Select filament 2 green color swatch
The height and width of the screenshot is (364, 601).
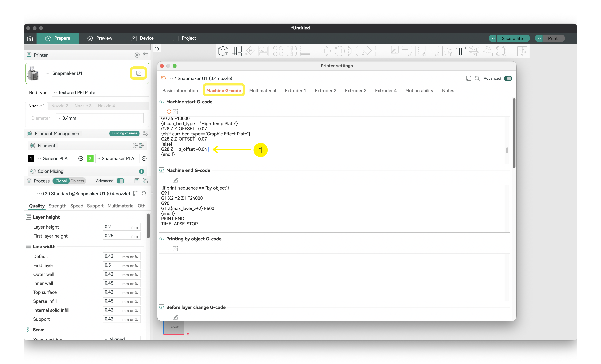[x=90, y=158]
